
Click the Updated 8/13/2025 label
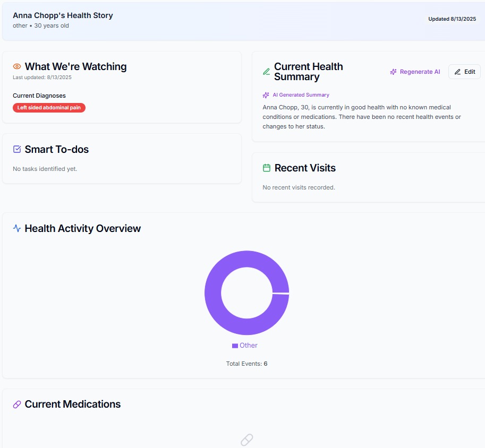(452, 19)
